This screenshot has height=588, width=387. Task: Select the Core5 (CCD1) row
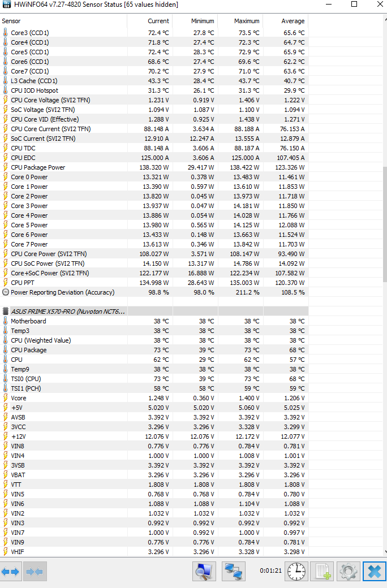pyautogui.click(x=154, y=52)
